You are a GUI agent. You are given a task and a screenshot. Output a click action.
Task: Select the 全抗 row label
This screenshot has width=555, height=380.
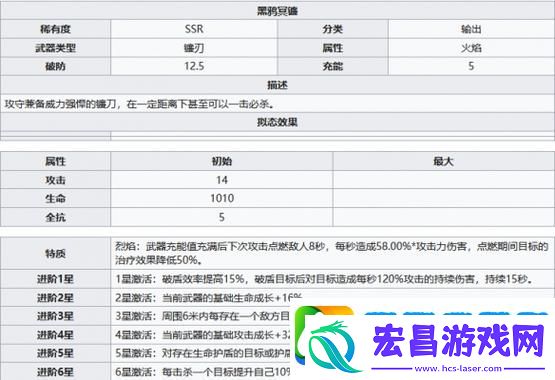coord(55,217)
